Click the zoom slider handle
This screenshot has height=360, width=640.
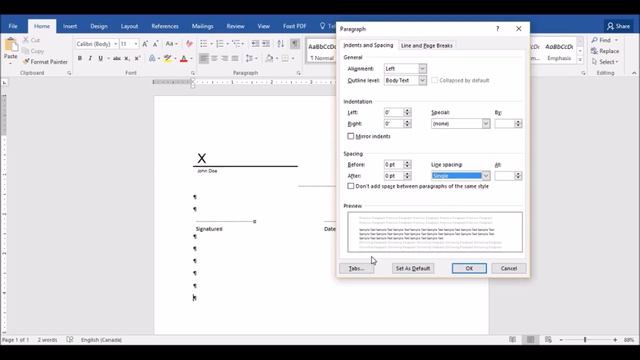coord(585,339)
